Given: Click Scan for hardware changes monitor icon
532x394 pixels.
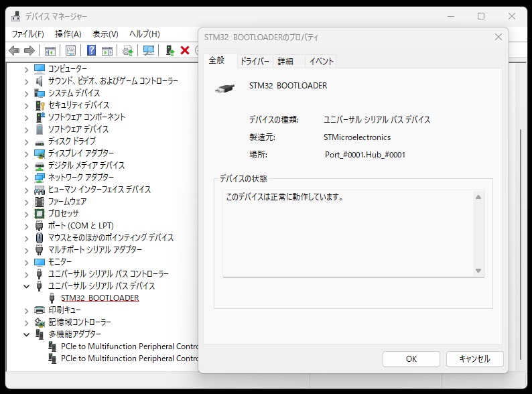Looking at the screenshot, I should [149, 51].
